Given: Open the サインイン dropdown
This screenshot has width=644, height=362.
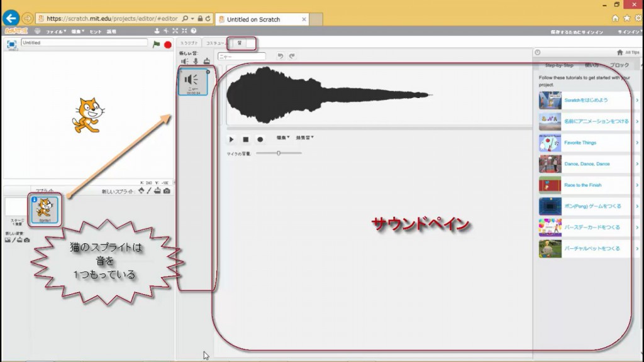Looking at the screenshot, I should pyautogui.click(x=629, y=31).
